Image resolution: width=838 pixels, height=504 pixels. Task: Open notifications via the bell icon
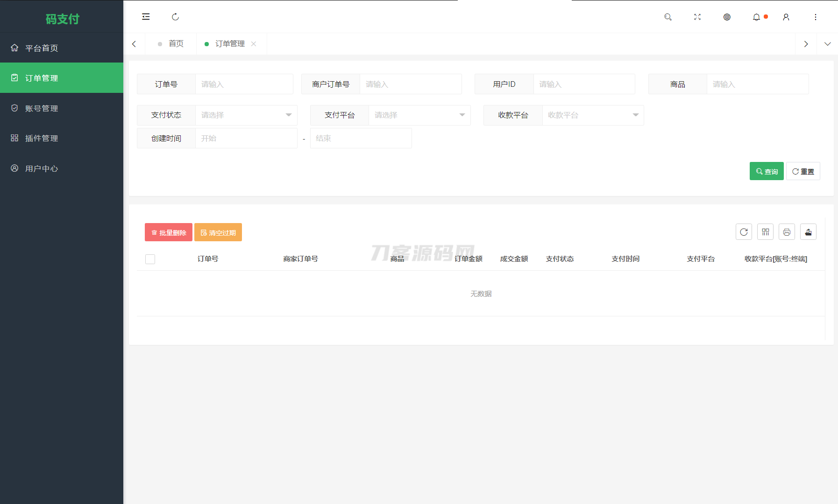click(756, 17)
